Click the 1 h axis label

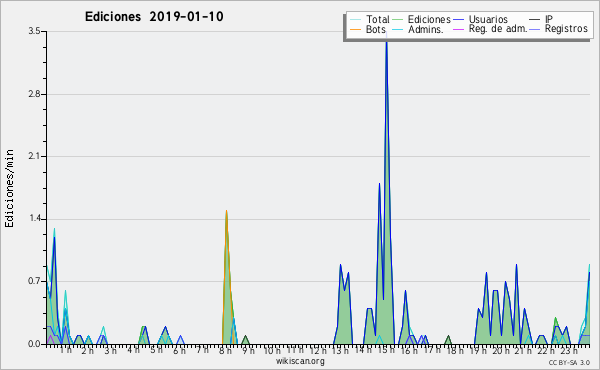coord(65,350)
